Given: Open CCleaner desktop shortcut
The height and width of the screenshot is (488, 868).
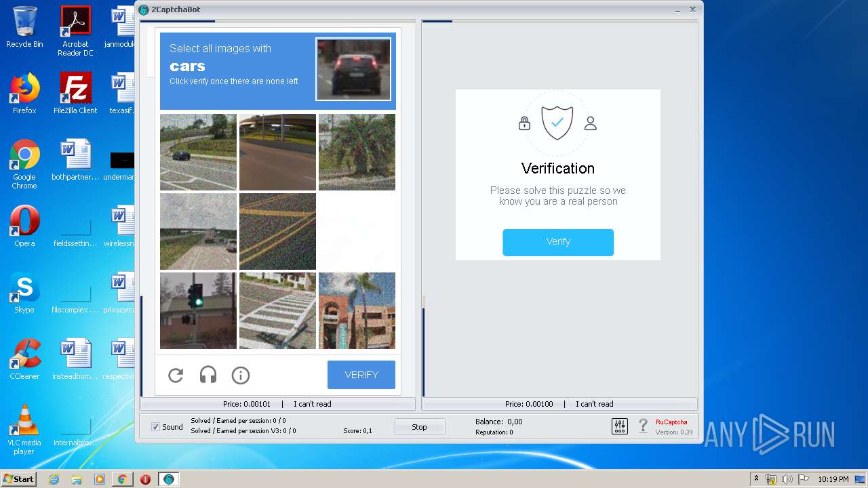Looking at the screenshot, I should point(24,359).
